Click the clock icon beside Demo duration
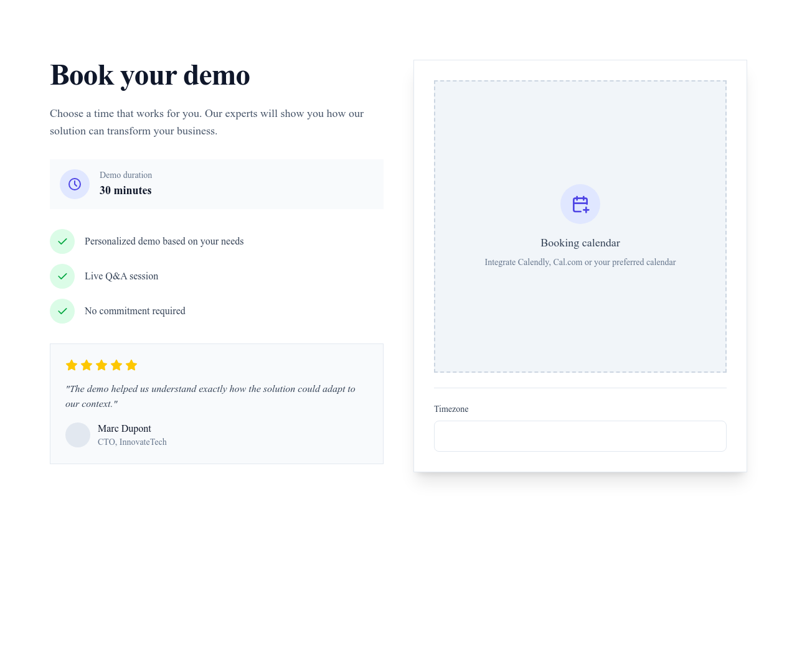This screenshot has width=797, height=672. click(75, 184)
